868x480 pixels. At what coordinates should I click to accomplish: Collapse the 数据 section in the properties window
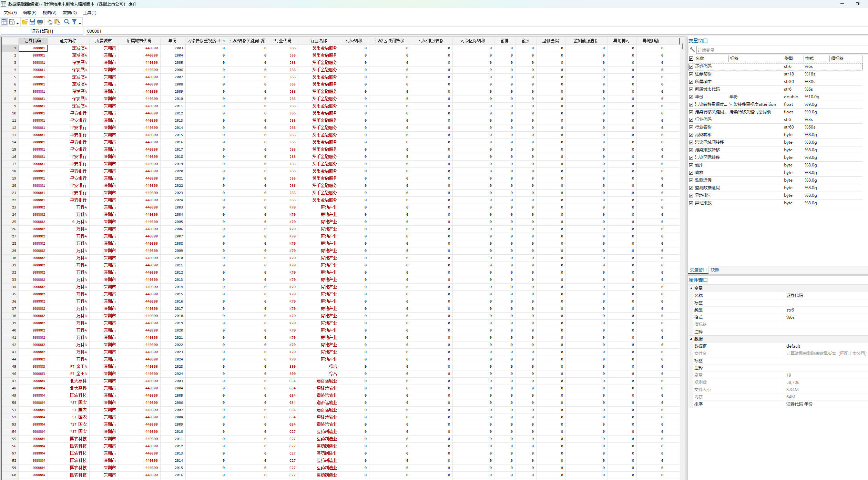(x=691, y=339)
